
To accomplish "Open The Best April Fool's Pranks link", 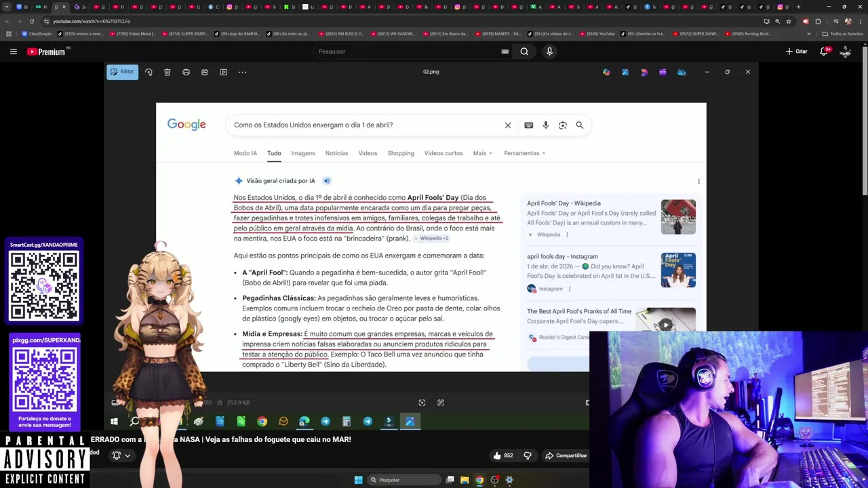I will (x=579, y=312).
